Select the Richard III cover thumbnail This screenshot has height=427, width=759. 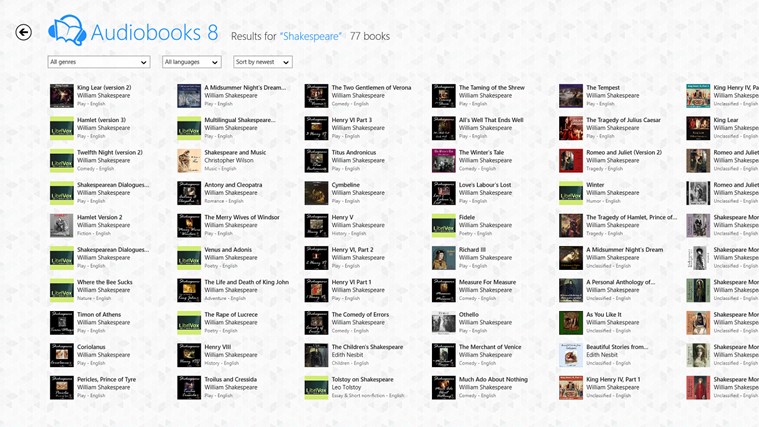(444, 258)
